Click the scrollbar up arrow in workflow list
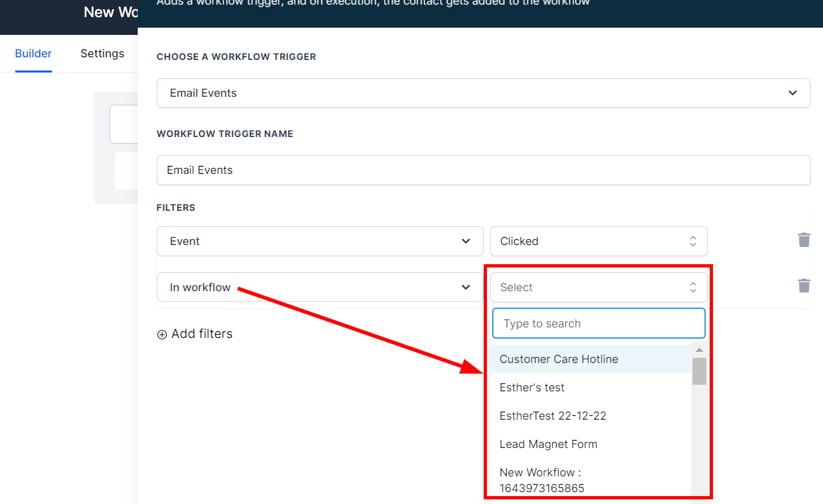The height and width of the screenshot is (504, 823). point(699,350)
